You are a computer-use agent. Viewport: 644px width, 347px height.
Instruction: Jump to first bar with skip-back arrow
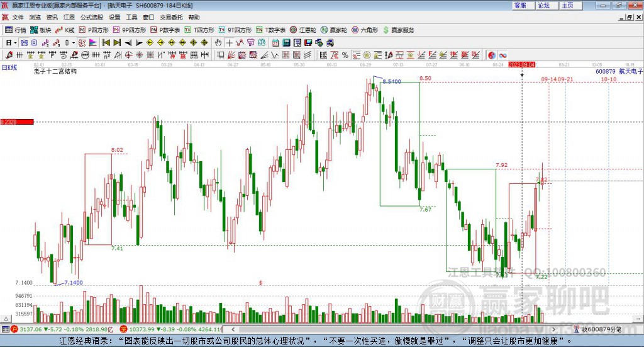click(106, 43)
